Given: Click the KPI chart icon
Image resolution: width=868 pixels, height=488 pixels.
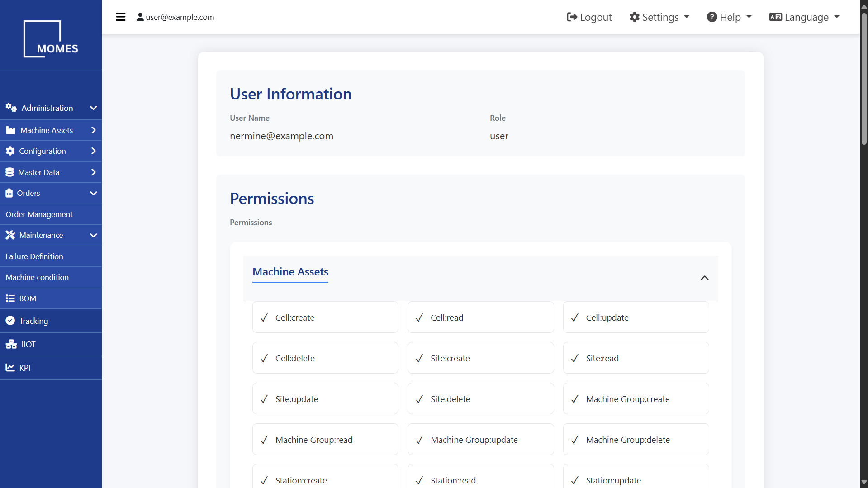Looking at the screenshot, I should point(10,368).
